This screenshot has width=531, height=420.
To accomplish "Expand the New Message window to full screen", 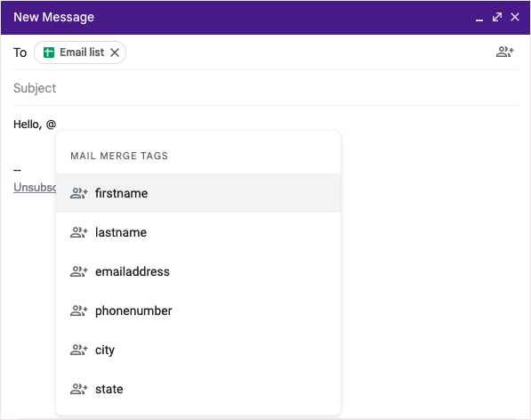I will [497, 17].
